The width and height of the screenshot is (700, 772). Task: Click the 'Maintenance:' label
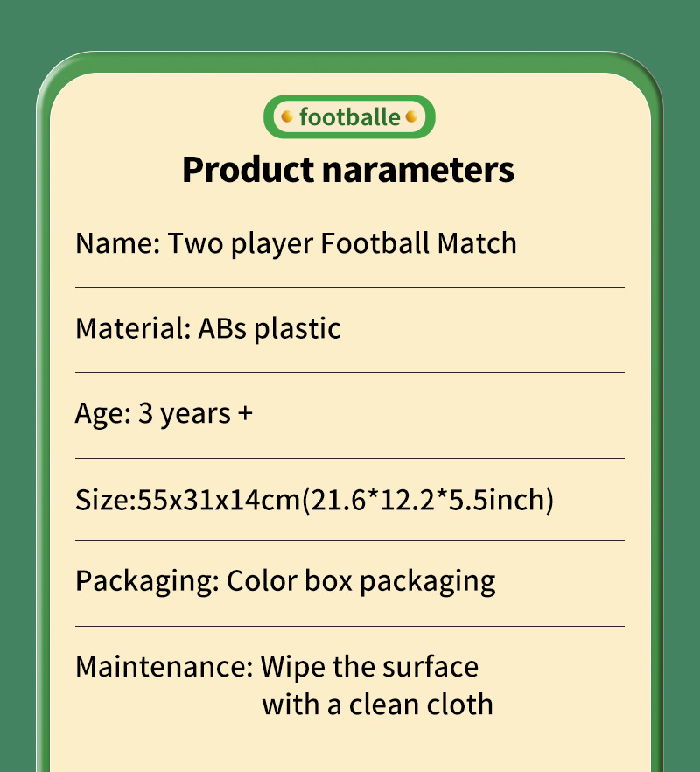click(x=164, y=667)
